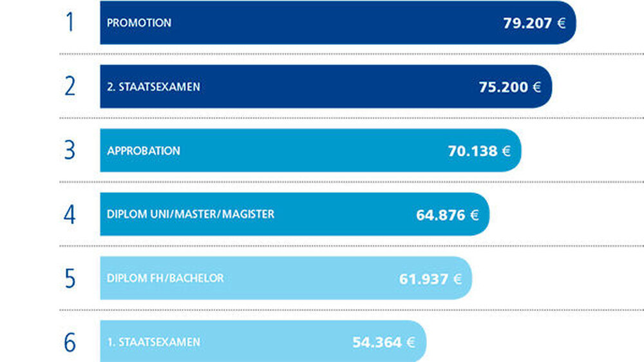This screenshot has width=644, height=362.
Task: Click the APPROBATION bar label
Action: [144, 151]
